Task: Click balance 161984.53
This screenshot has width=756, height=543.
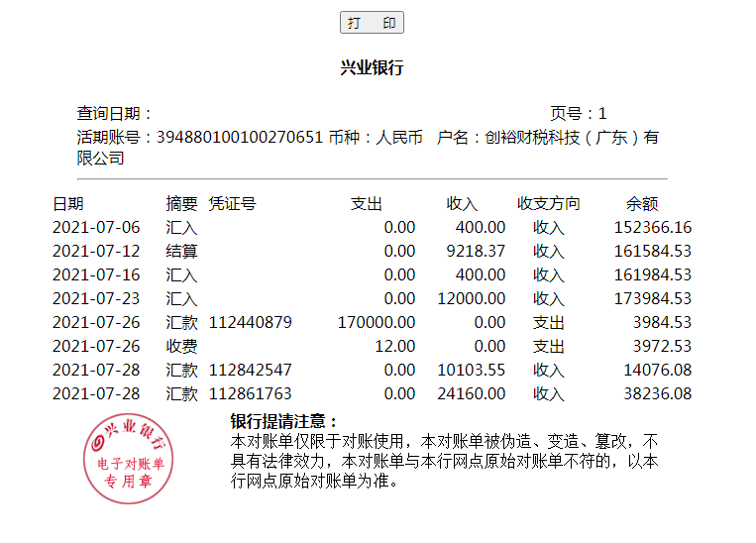Action: pyautogui.click(x=652, y=274)
